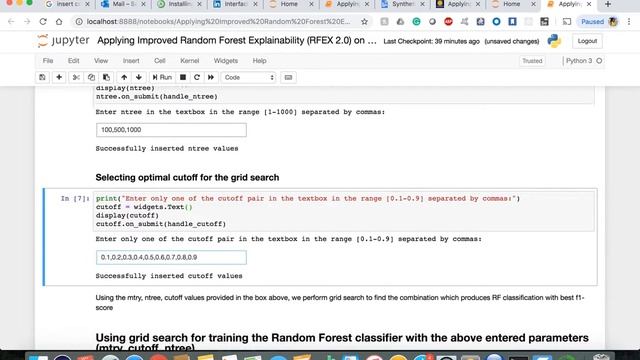Image resolution: width=640 pixels, height=360 pixels.
Task: Move selected cell down
Action: (139, 77)
